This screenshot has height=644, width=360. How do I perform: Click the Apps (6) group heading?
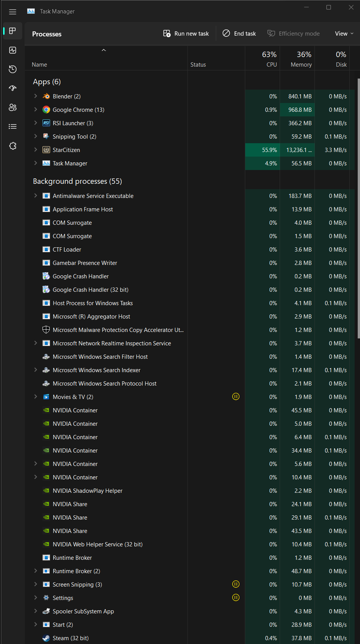coord(47,82)
